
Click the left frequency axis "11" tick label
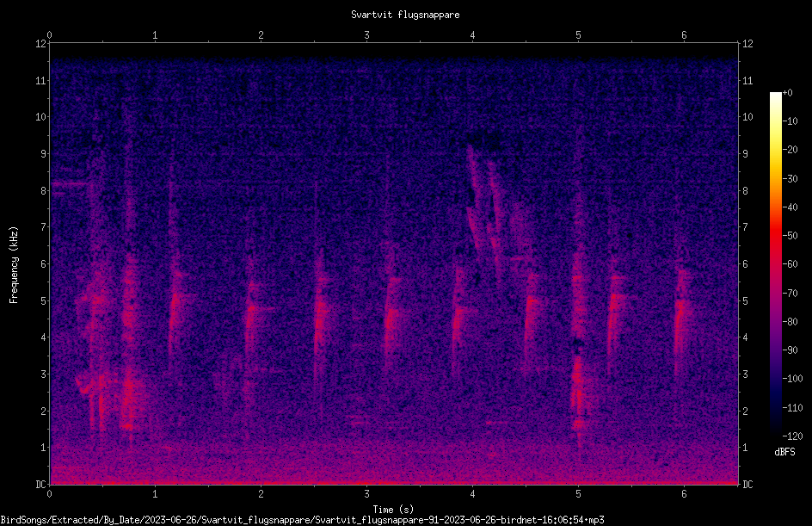40,81
